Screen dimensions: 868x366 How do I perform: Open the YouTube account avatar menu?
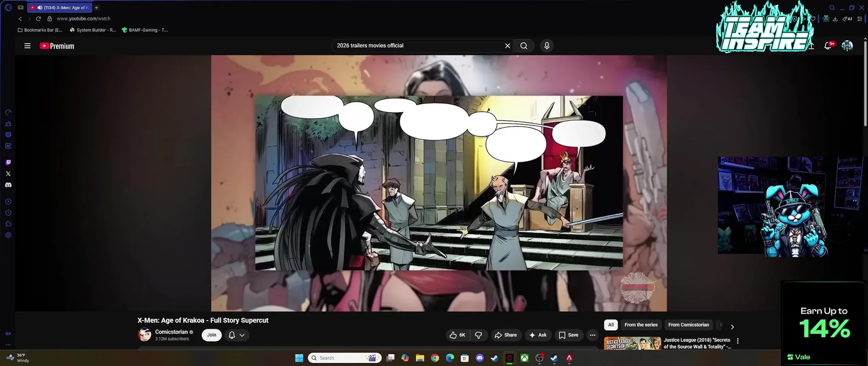click(847, 46)
